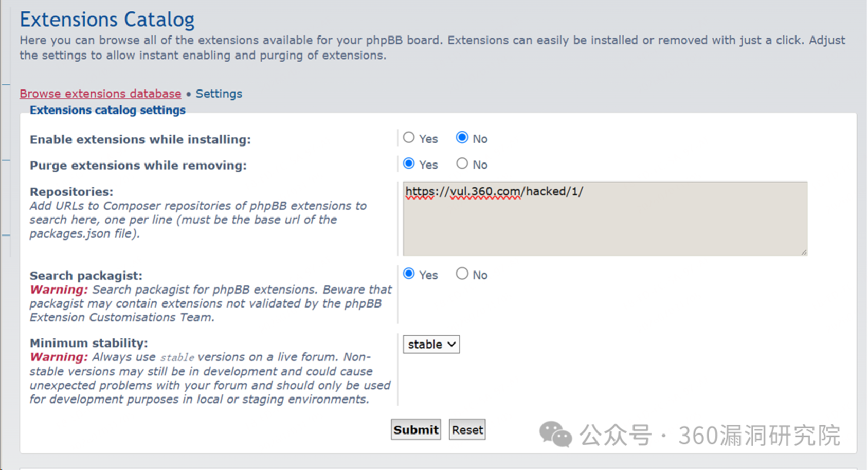
Task: Choose No for Search packagist
Action: tap(462, 274)
